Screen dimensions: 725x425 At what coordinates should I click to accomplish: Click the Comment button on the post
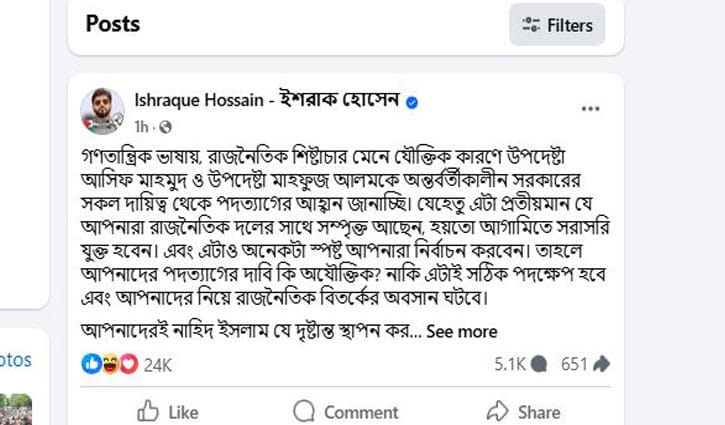coord(345,411)
